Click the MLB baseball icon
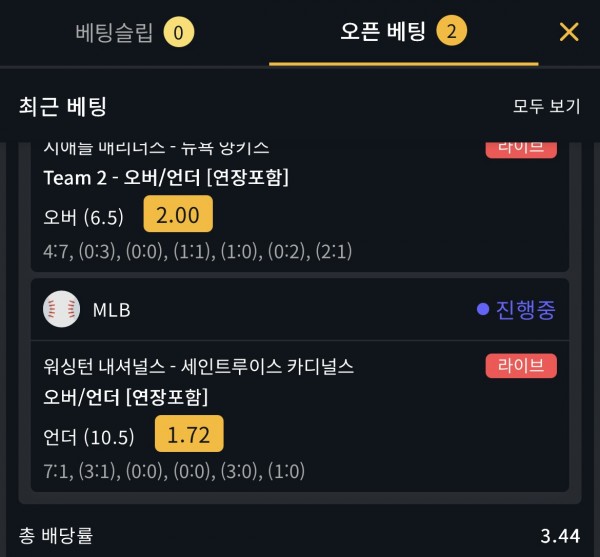Image resolution: width=600 pixels, height=557 pixels. [62, 309]
